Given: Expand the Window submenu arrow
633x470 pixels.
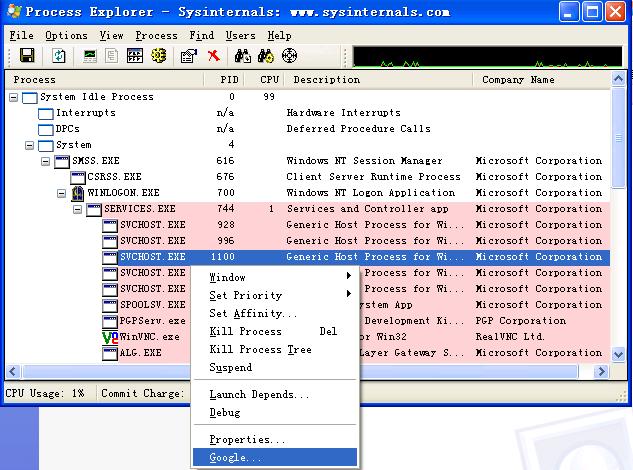Looking at the screenshot, I should click(x=349, y=276).
